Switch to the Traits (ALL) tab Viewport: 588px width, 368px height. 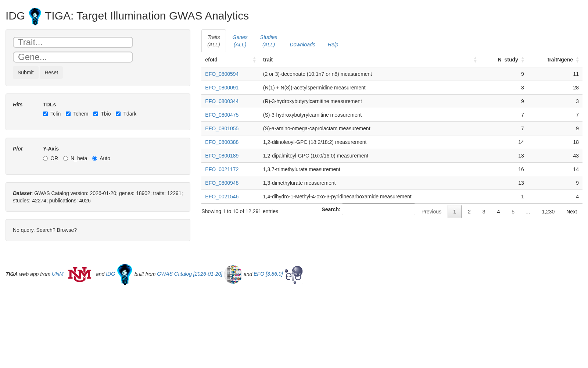[214, 41]
